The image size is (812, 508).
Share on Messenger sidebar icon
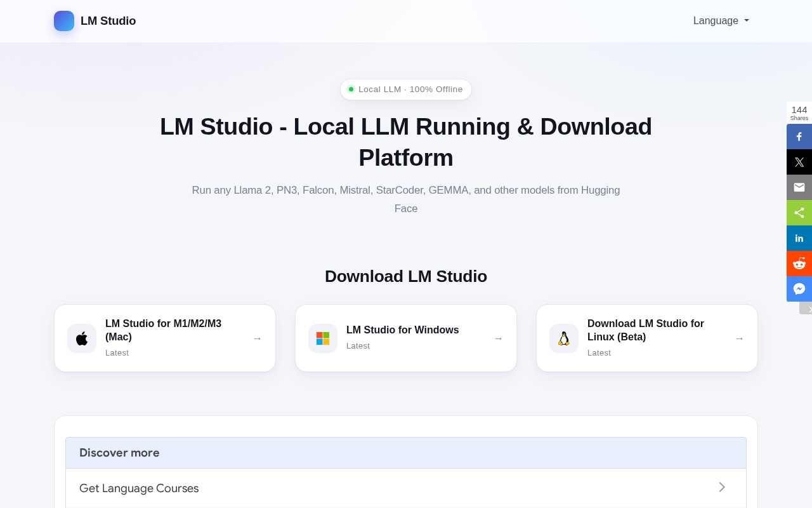click(799, 289)
